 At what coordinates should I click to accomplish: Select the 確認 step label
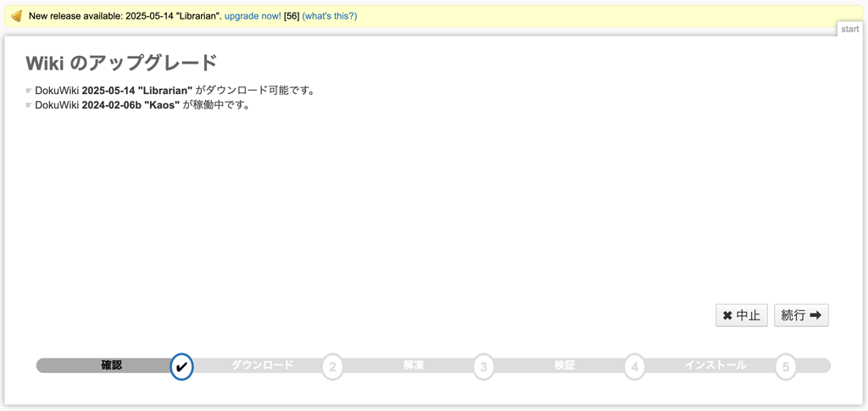pos(112,365)
